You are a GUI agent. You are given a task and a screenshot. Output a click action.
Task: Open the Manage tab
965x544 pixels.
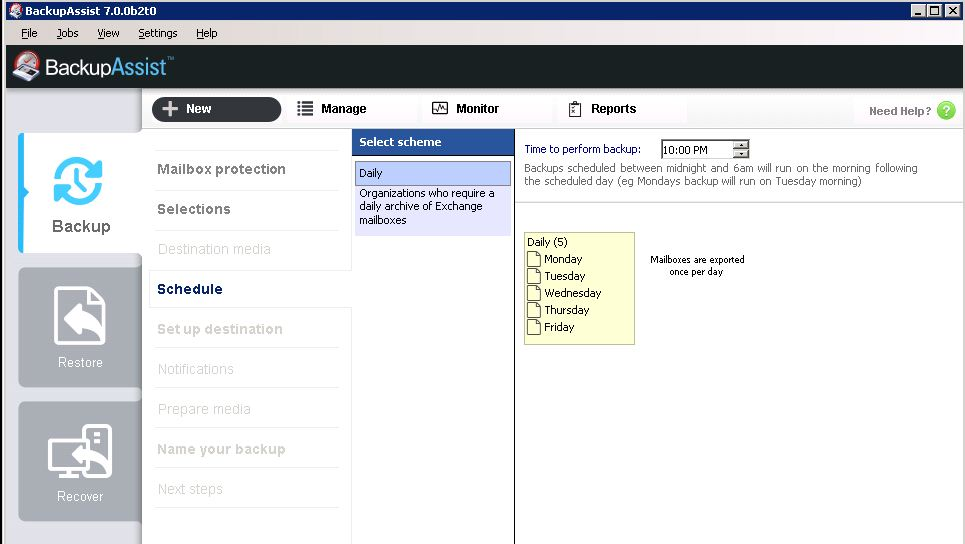tap(332, 109)
